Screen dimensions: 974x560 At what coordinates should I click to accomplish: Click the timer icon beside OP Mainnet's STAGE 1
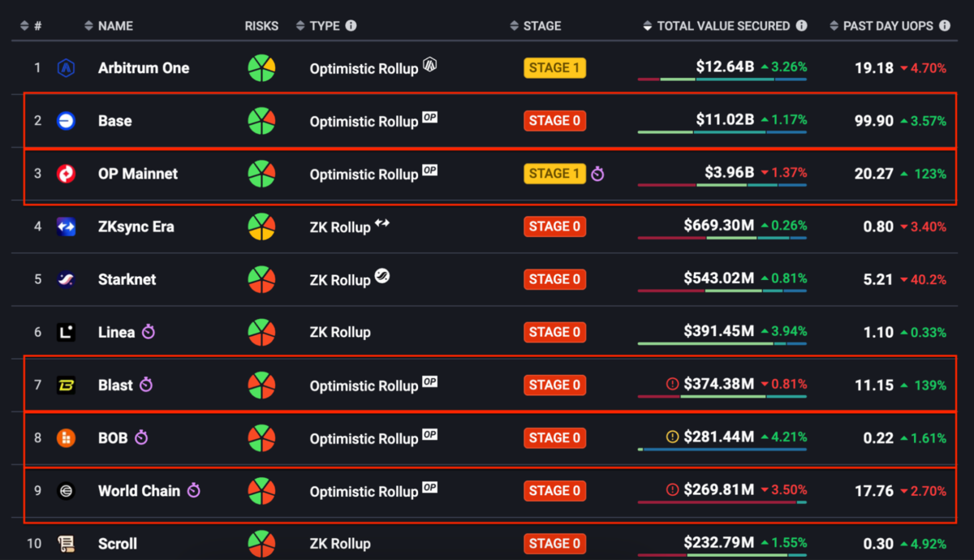point(597,174)
